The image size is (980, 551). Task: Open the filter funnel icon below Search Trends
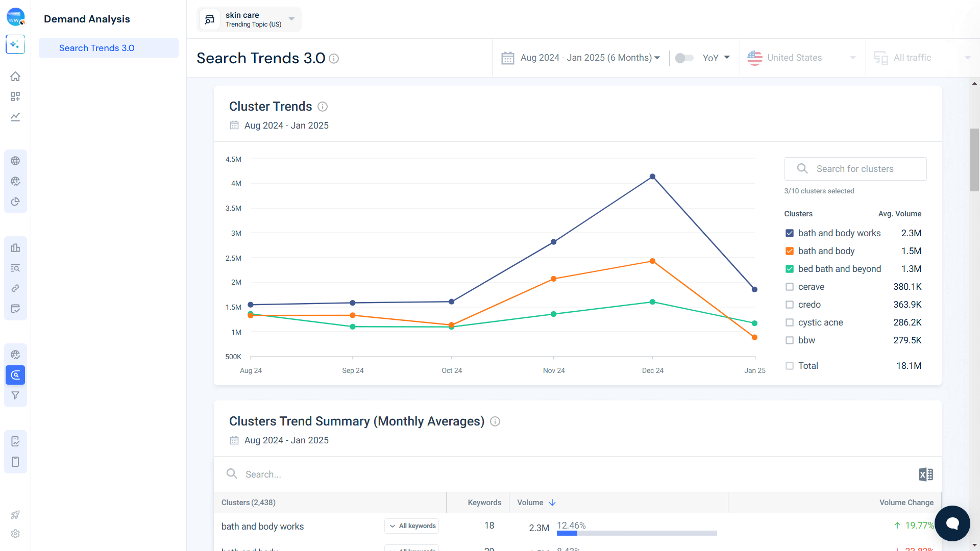tap(15, 395)
